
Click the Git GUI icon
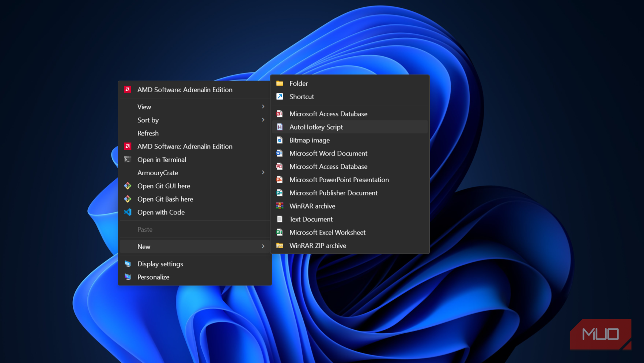pyautogui.click(x=128, y=186)
